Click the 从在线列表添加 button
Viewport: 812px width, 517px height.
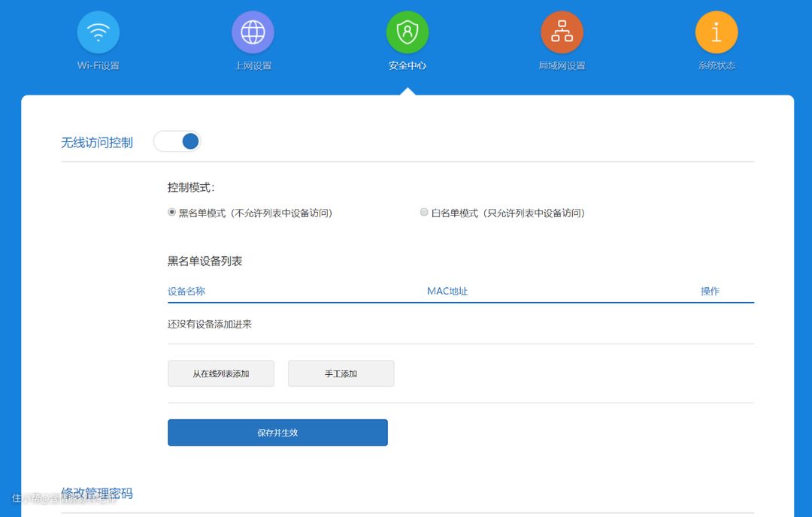pos(221,373)
